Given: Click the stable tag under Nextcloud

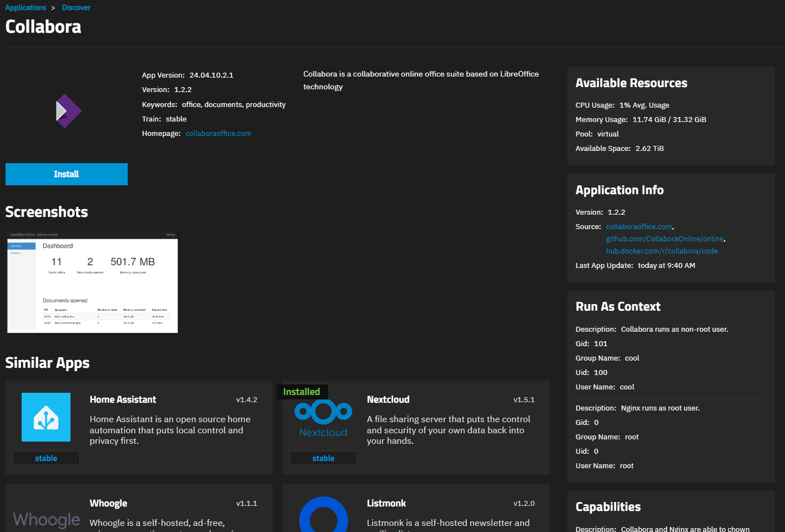Looking at the screenshot, I should tap(323, 458).
